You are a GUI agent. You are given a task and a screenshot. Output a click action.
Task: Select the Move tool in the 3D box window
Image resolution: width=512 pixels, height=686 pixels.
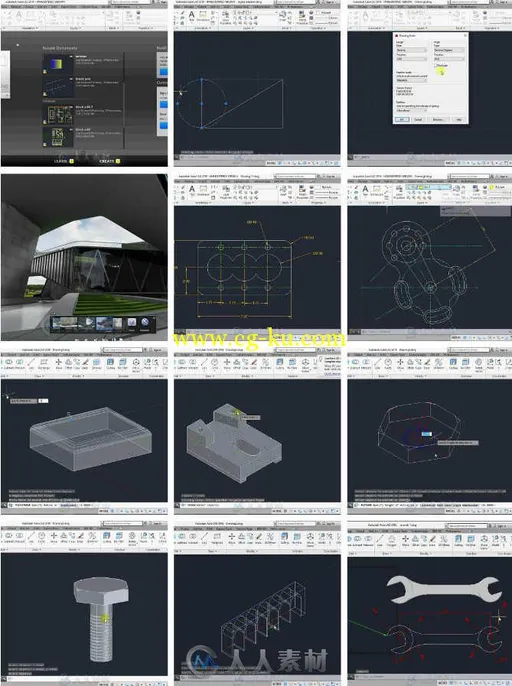[x=58, y=364]
